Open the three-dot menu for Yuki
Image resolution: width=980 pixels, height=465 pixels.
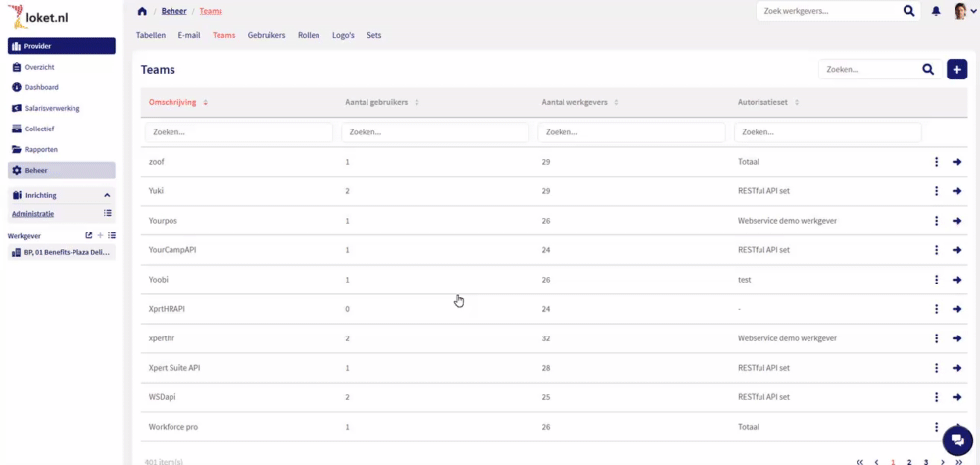pos(936,191)
